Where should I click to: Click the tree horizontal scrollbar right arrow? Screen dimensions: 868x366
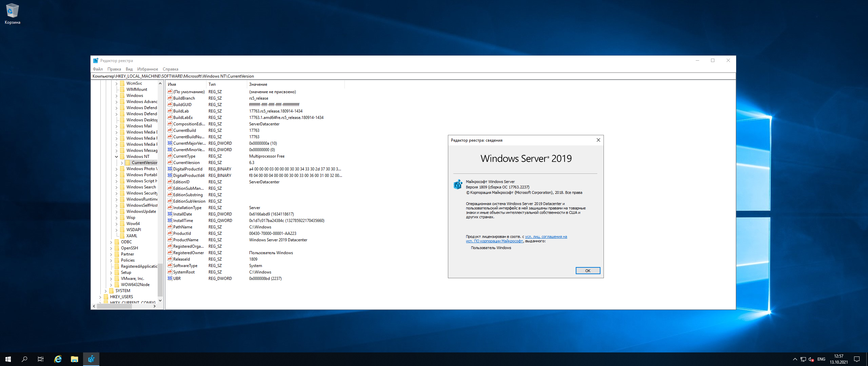(155, 306)
